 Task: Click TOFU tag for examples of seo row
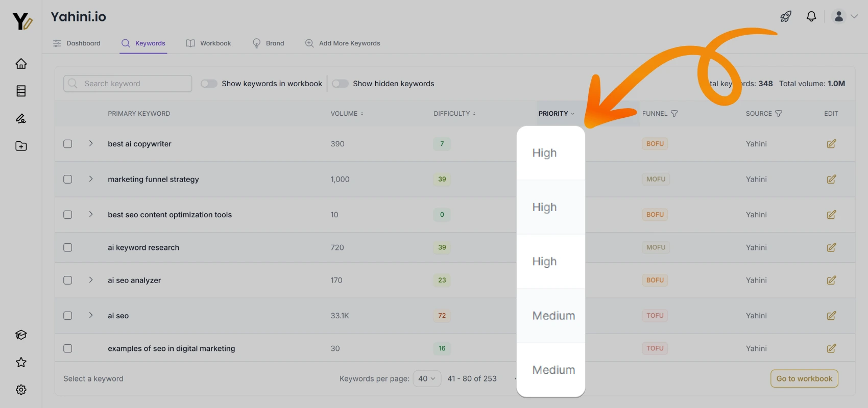(x=655, y=348)
